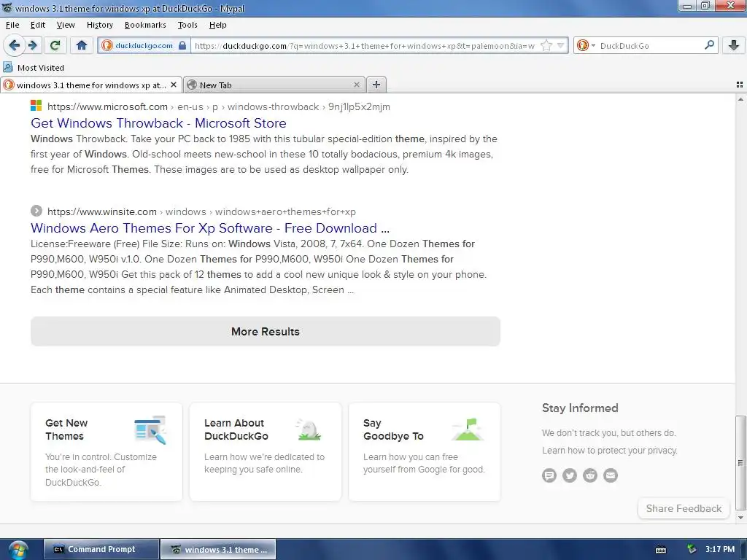
Task: Click the winsite result grey favicon
Action: (36, 211)
